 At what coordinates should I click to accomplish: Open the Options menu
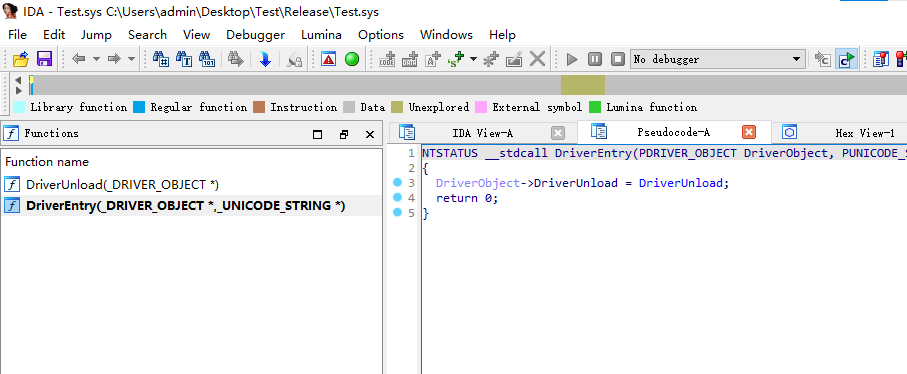(x=381, y=35)
